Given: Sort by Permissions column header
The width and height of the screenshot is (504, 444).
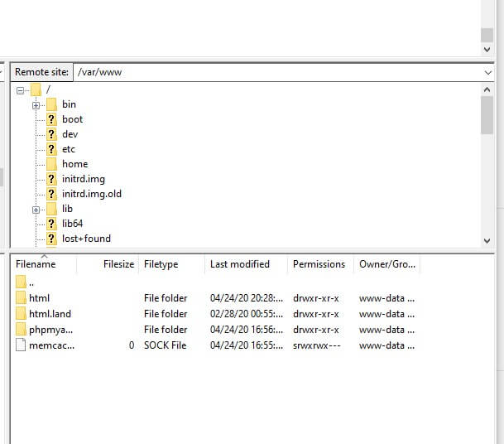Looking at the screenshot, I should click(x=320, y=264).
